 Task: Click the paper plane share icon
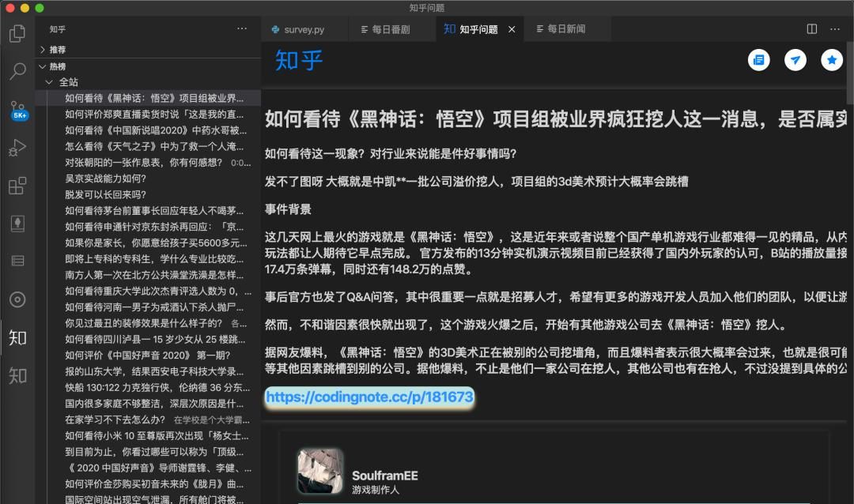[795, 59]
